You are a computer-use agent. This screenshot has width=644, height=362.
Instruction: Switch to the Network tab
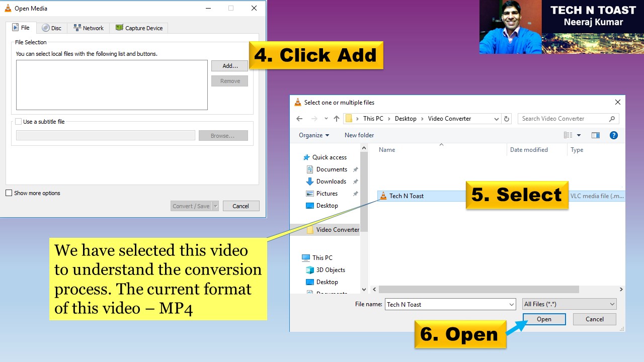pos(89,28)
